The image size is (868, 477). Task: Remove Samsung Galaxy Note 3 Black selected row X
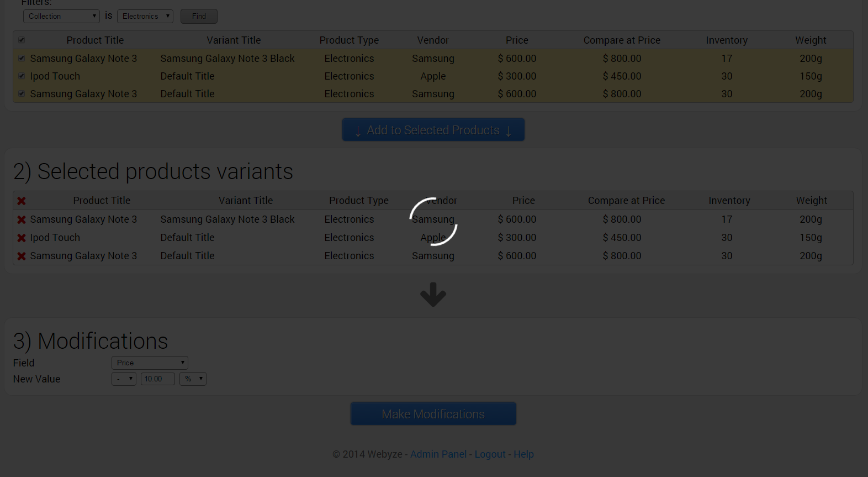[22, 219]
